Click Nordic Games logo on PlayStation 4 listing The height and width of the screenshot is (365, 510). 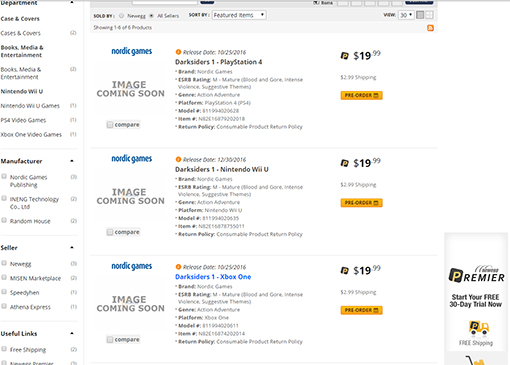coord(132,51)
